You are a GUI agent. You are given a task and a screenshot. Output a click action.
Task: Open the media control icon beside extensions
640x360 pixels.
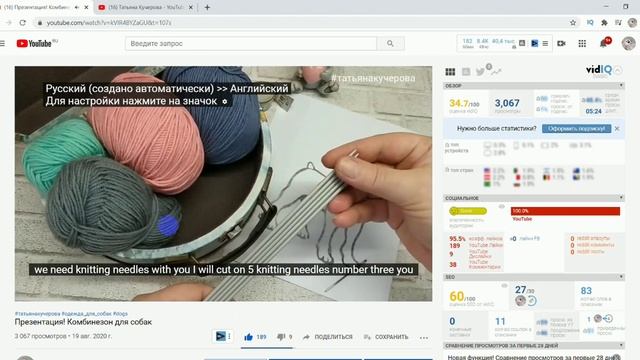(x=618, y=23)
